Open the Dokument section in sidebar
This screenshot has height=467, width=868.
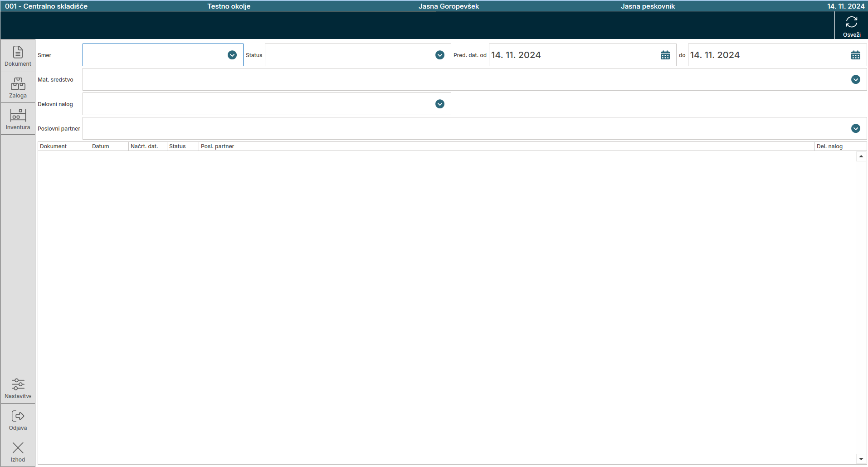pyautogui.click(x=18, y=56)
